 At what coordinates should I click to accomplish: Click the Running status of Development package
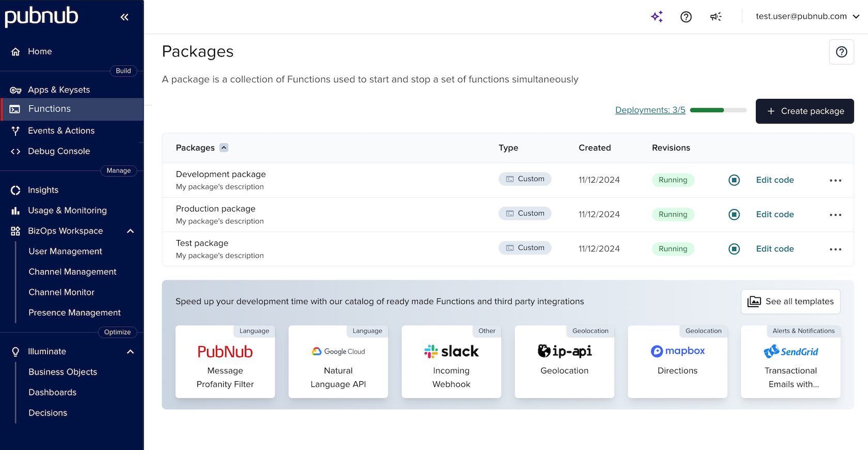click(x=673, y=180)
